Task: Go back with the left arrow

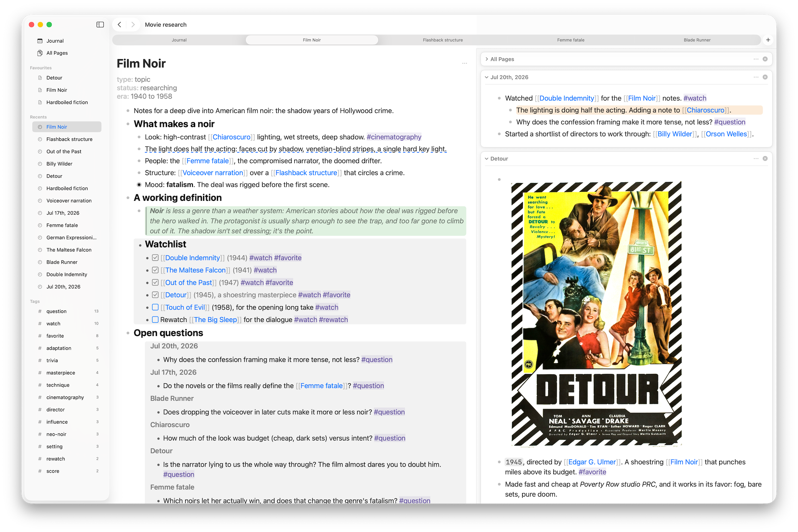Action: (x=119, y=25)
